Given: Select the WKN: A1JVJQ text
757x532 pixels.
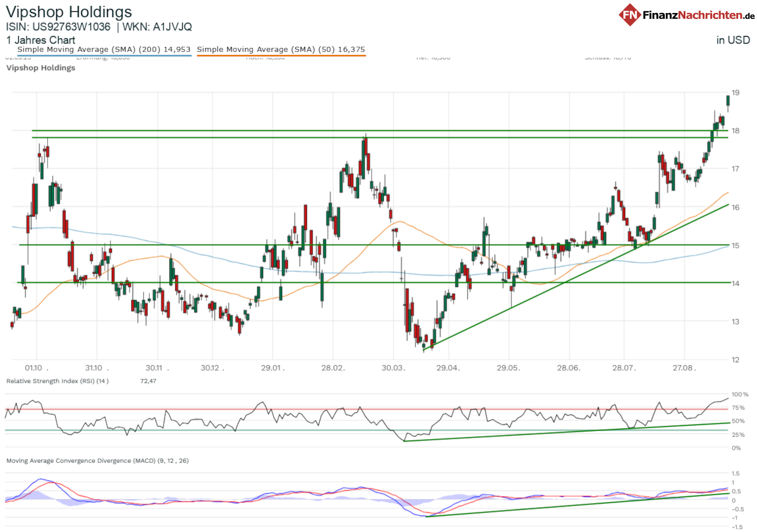Looking at the screenshot, I should click(157, 27).
